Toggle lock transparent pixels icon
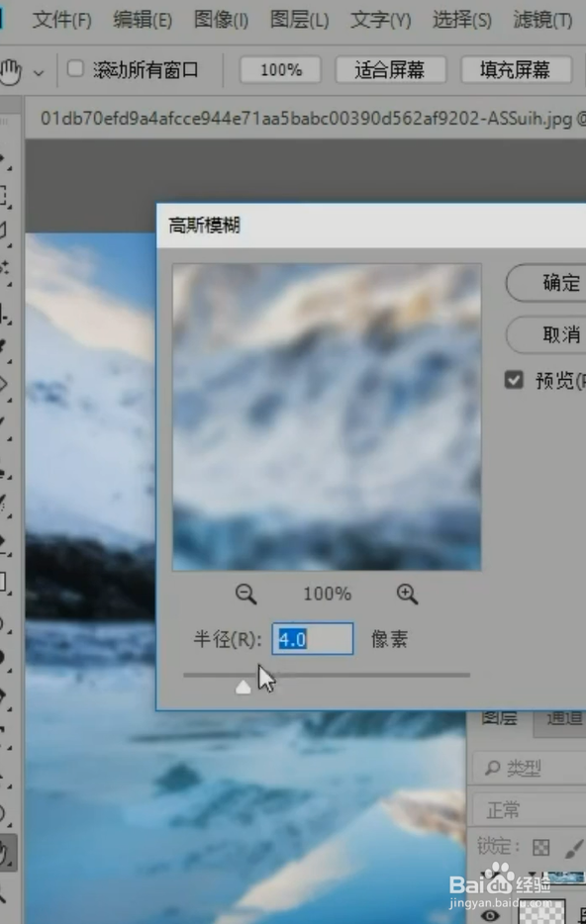The width and height of the screenshot is (586, 924). 540,848
